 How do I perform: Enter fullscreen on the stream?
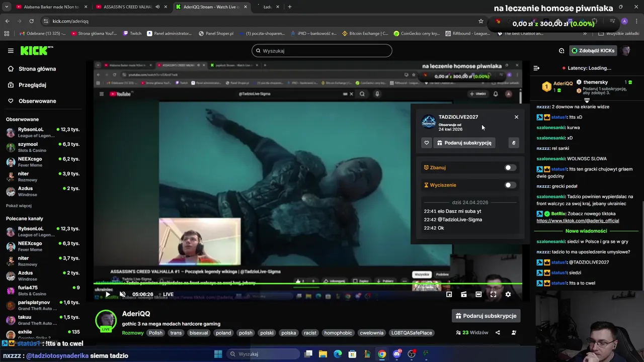[x=493, y=294]
